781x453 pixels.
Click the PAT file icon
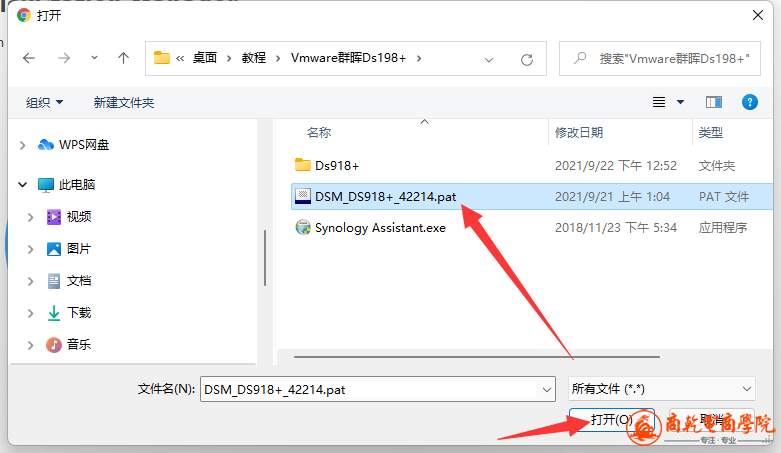click(303, 196)
